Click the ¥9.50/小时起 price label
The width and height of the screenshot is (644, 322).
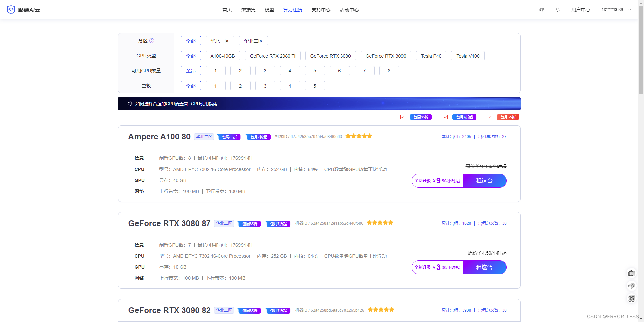[x=446, y=181]
